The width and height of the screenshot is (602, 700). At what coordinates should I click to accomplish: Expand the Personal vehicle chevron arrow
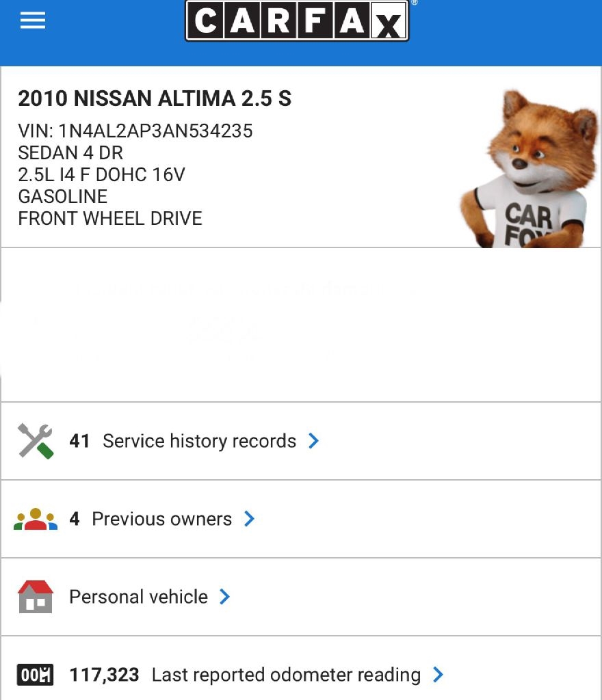pos(225,597)
